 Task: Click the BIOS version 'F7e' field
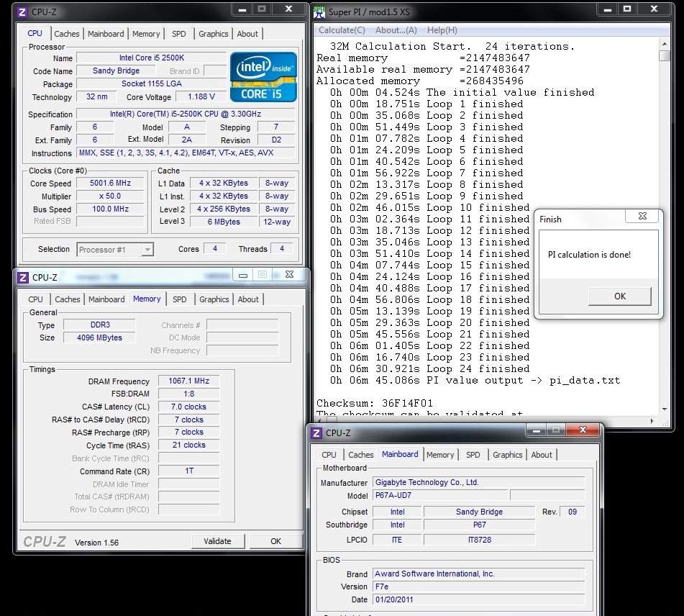coord(478,586)
